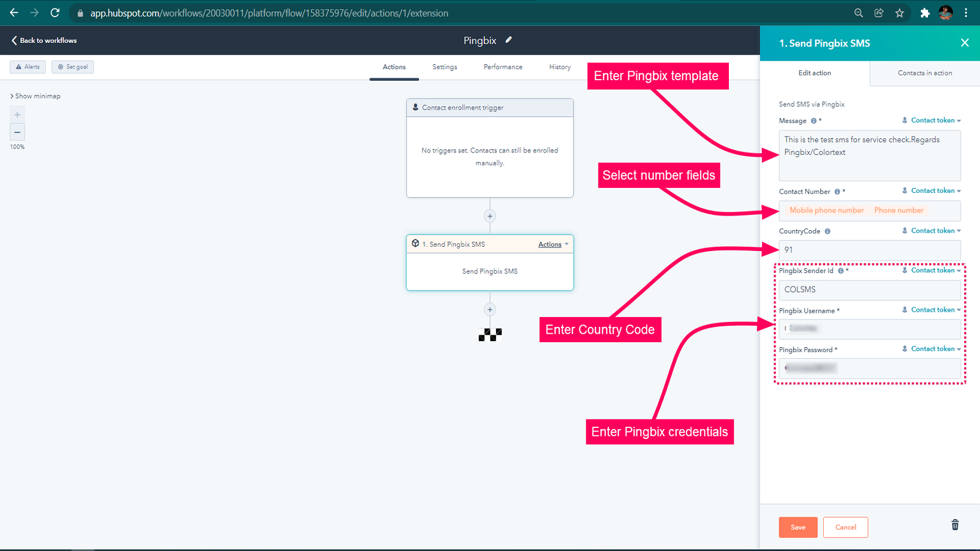980x551 pixels.
Task: Go back to workflows
Action: coord(44,40)
